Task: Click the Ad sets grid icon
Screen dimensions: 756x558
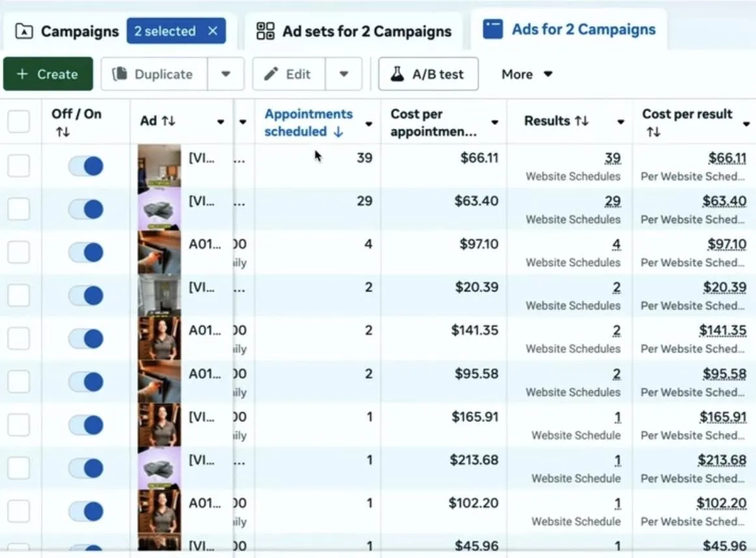Action: pos(265,31)
